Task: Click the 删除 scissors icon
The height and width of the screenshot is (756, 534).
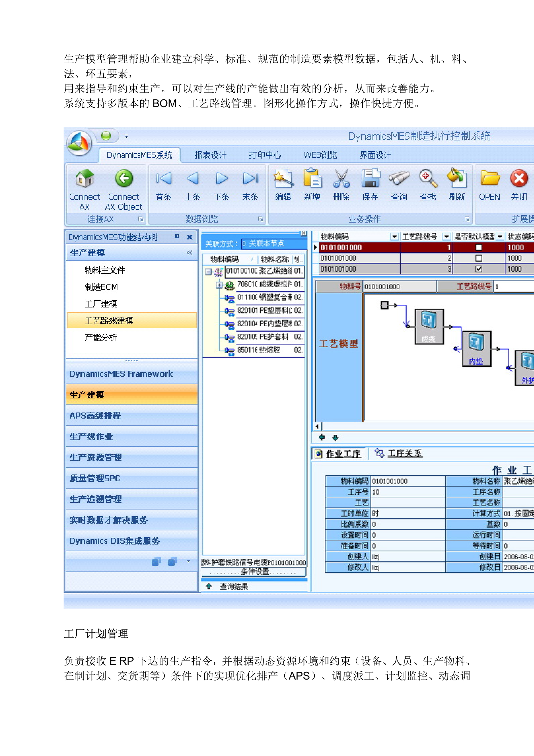Action: (341, 178)
